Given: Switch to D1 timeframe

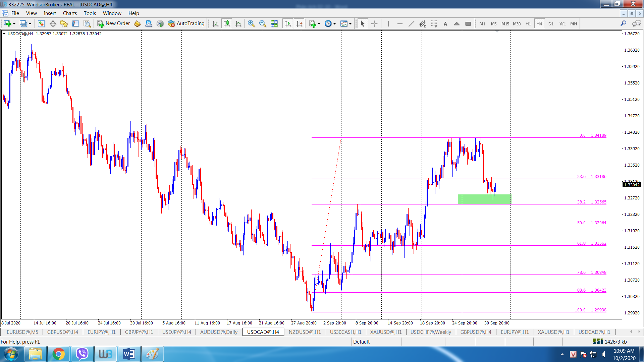Looking at the screenshot, I should 551,23.
